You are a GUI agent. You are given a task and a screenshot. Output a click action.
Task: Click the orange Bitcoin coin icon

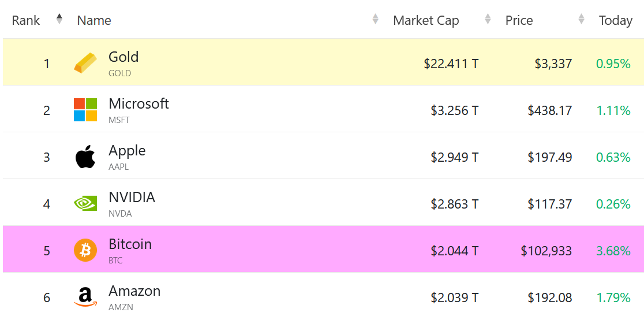click(x=85, y=250)
